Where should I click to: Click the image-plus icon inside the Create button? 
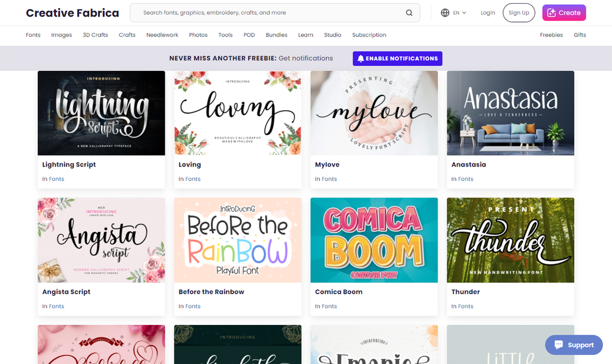(553, 12)
